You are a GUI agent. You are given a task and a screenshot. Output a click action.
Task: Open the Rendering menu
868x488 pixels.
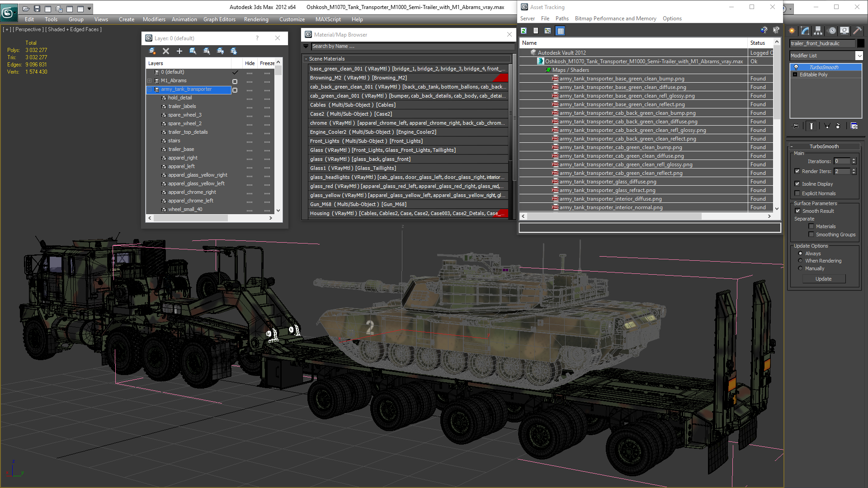click(256, 19)
